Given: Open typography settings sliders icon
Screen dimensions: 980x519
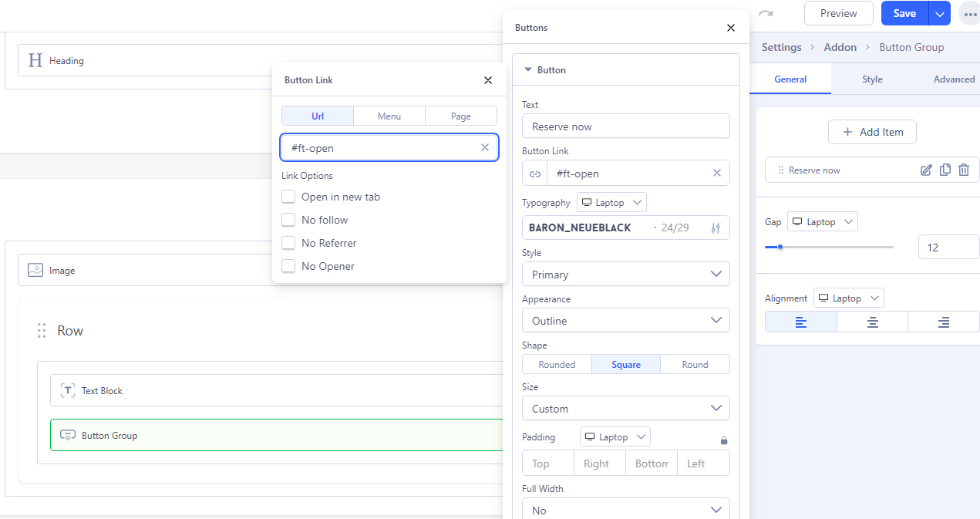Looking at the screenshot, I should coord(716,227).
